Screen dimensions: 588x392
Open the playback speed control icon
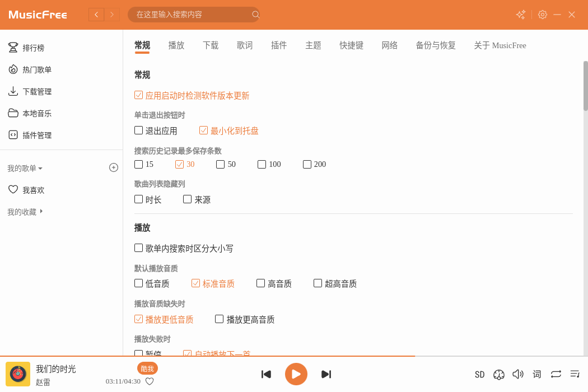[x=499, y=374]
